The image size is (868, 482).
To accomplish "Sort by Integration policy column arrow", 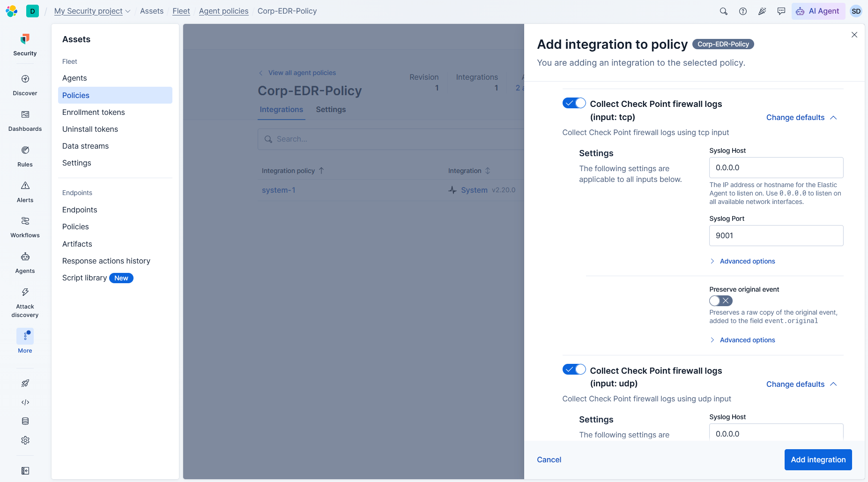I will coord(321,171).
